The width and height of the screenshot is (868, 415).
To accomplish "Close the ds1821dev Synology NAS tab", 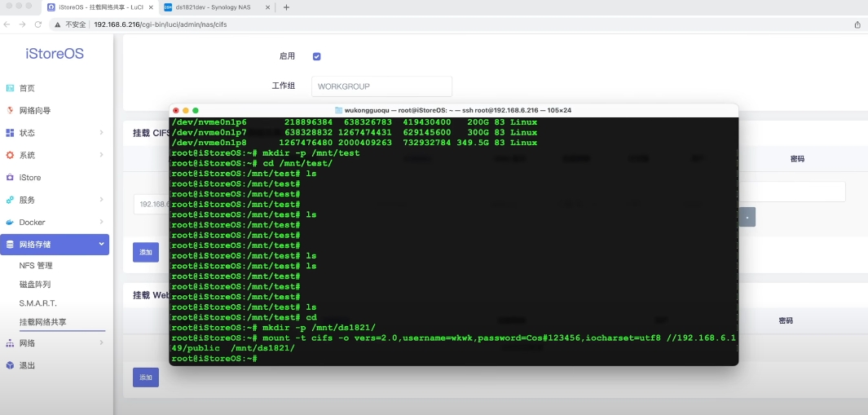I will point(268,7).
